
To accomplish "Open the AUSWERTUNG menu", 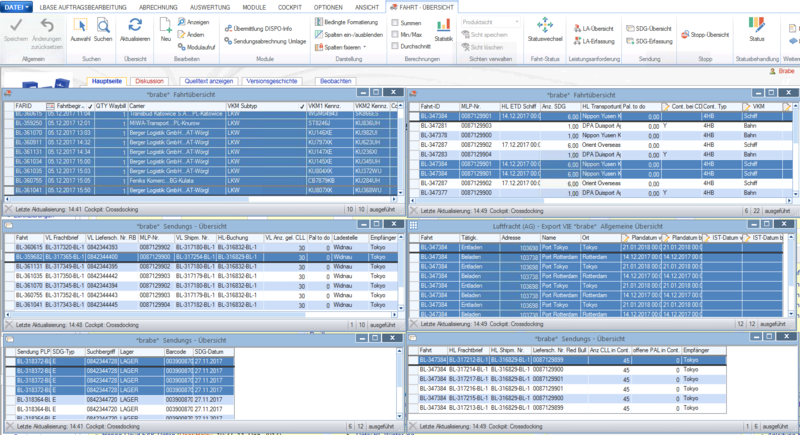I will tap(210, 8).
